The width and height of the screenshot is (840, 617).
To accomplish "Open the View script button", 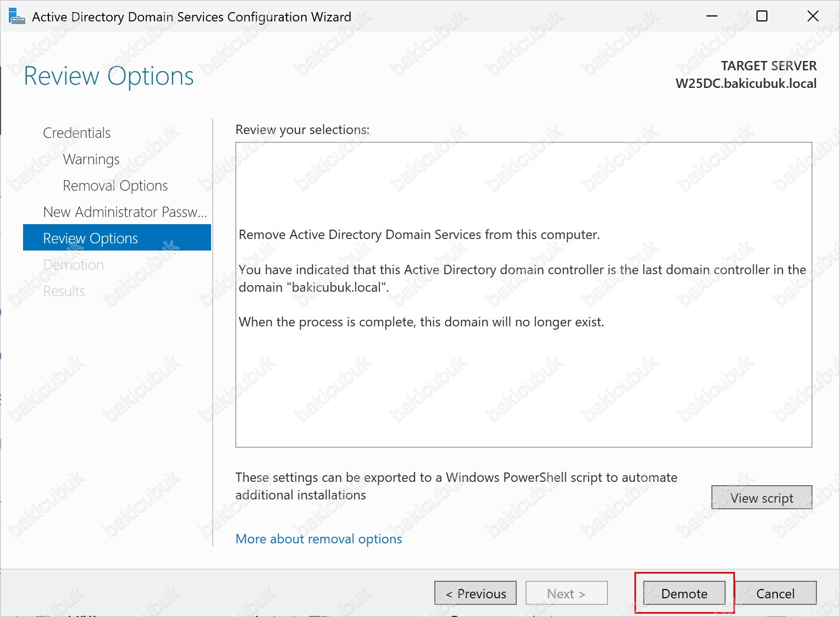I will tap(762, 498).
